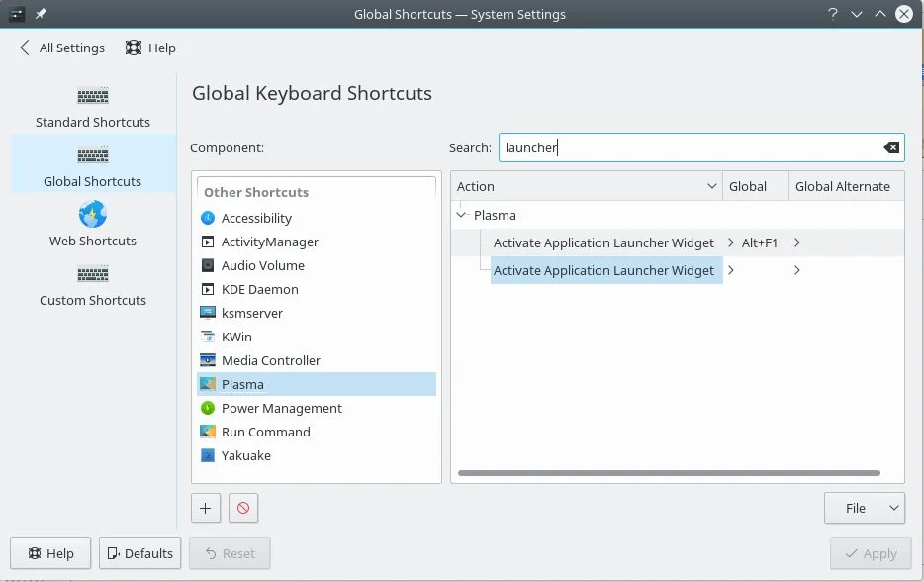Open the Web Shortcuts globe icon

93,215
